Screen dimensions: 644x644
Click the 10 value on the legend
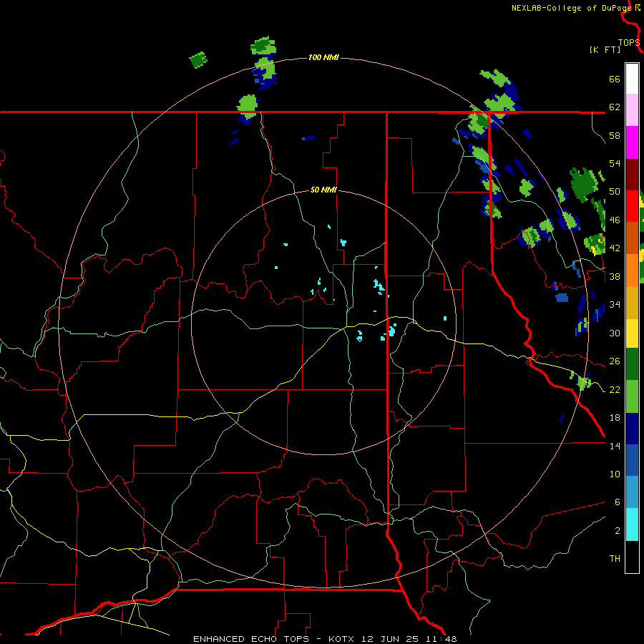(615, 474)
